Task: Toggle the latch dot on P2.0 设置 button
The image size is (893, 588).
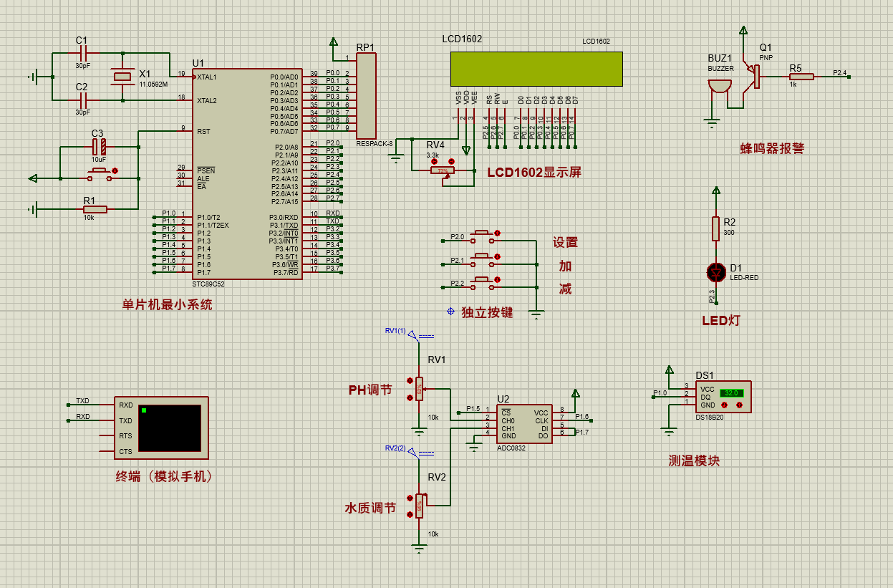Action: (x=498, y=233)
